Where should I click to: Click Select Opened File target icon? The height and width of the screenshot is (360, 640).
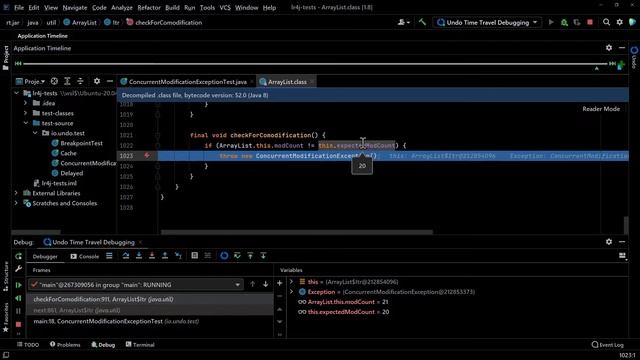point(54,82)
